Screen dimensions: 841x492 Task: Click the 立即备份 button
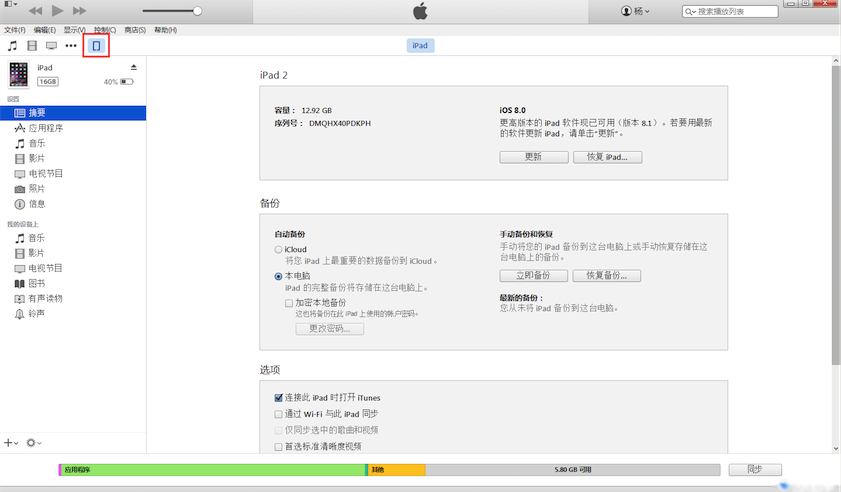pos(533,276)
